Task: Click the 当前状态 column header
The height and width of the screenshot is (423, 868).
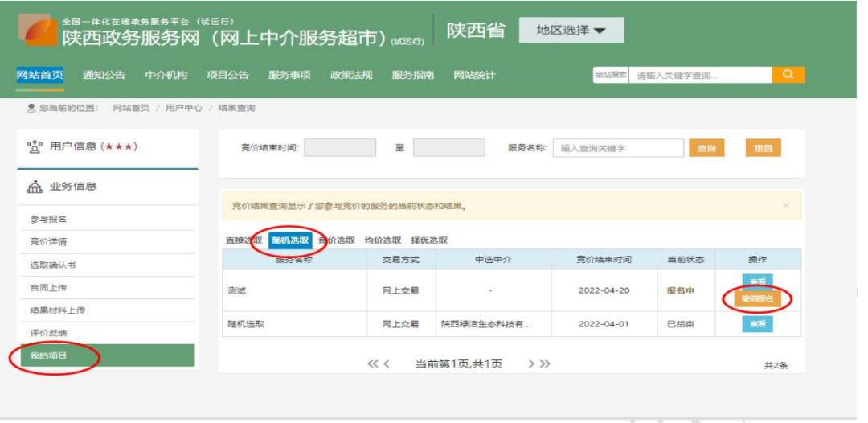Action: pyautogui.click(x=686, y=260)
